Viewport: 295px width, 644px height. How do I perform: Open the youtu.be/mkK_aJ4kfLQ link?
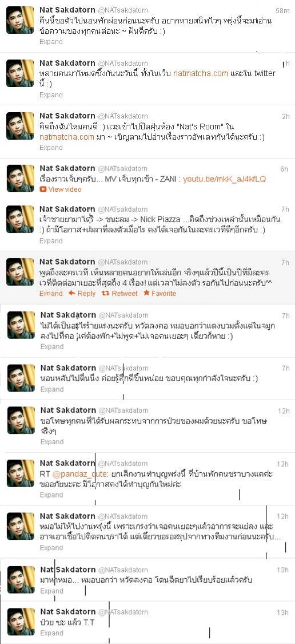click(225, 179)
